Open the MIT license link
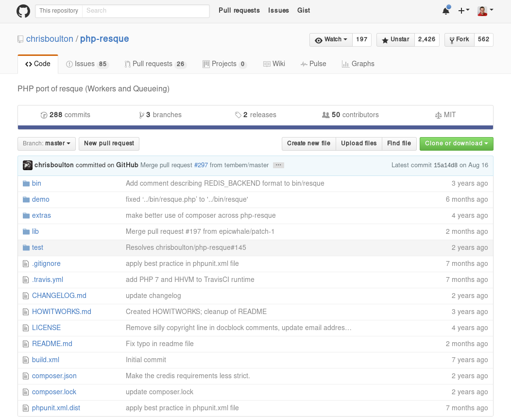The image size is (511, 420). pos(445,115)
